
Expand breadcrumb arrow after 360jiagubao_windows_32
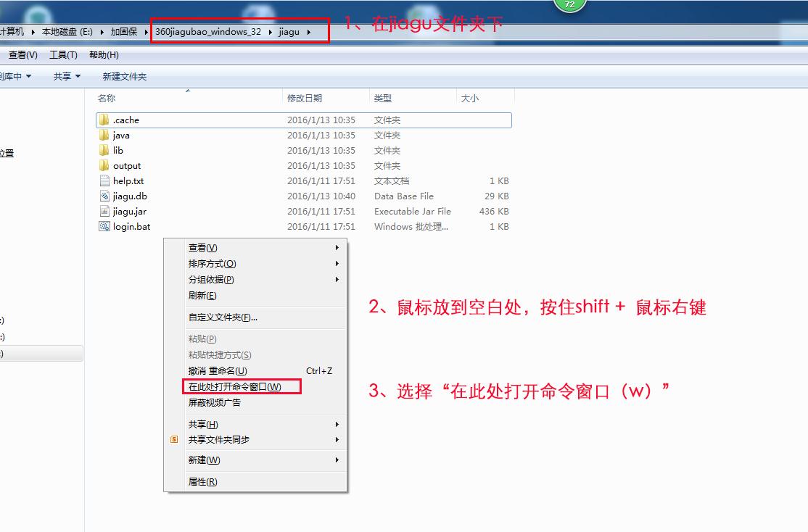270,32
